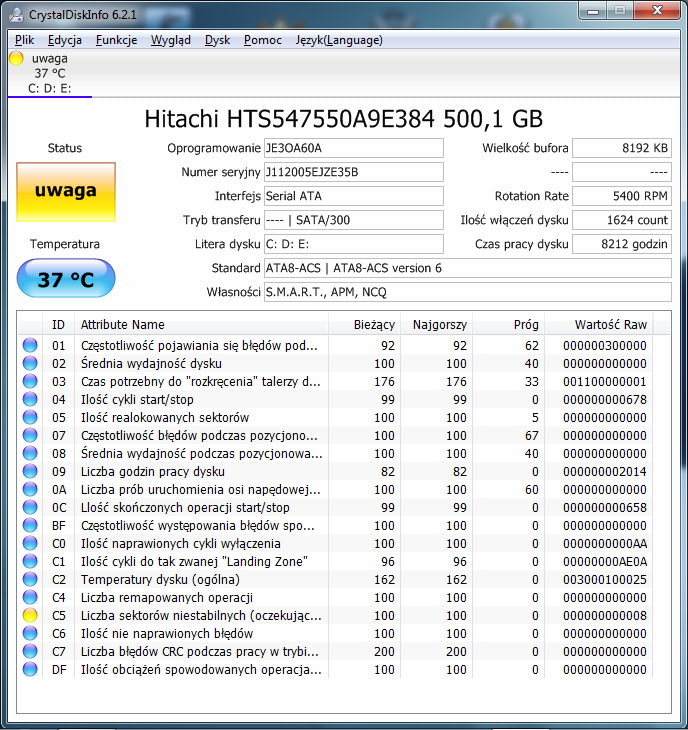This screenshot has width=688, height=730.
Task: Click the power-on count field 1624 count
Action: (621, 220)
